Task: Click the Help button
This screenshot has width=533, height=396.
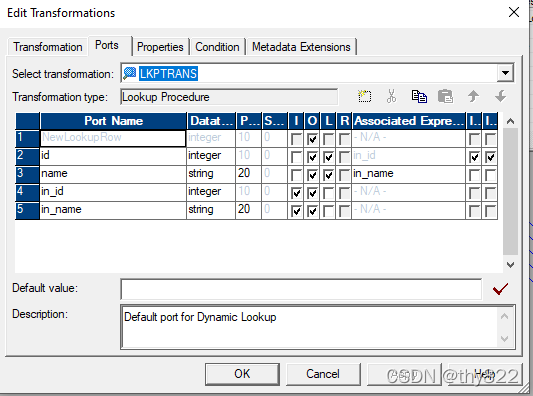Action: pos(484,374)
